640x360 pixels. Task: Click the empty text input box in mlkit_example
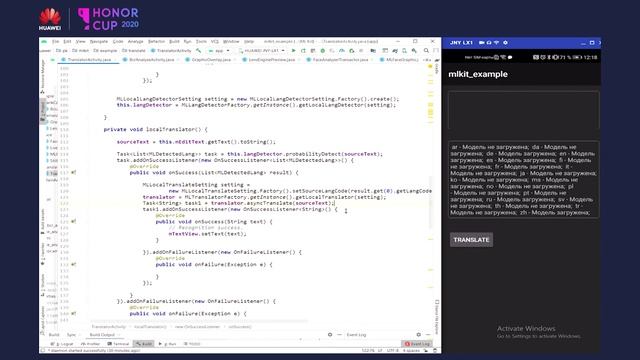click(x=523, y=110)
